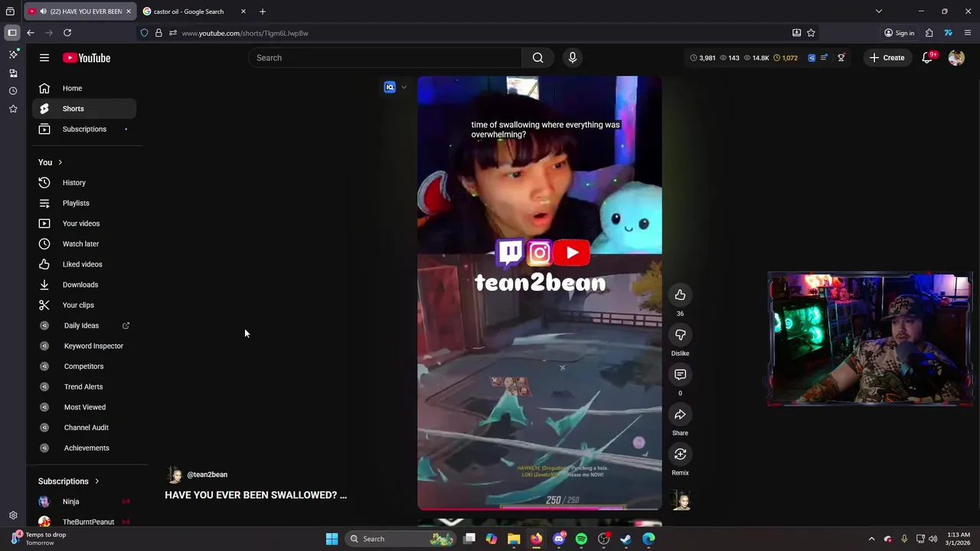This screenshot has height=551, width=980.
Task: Remix this short
Action: pyautogui.click(x=680, y=454)
